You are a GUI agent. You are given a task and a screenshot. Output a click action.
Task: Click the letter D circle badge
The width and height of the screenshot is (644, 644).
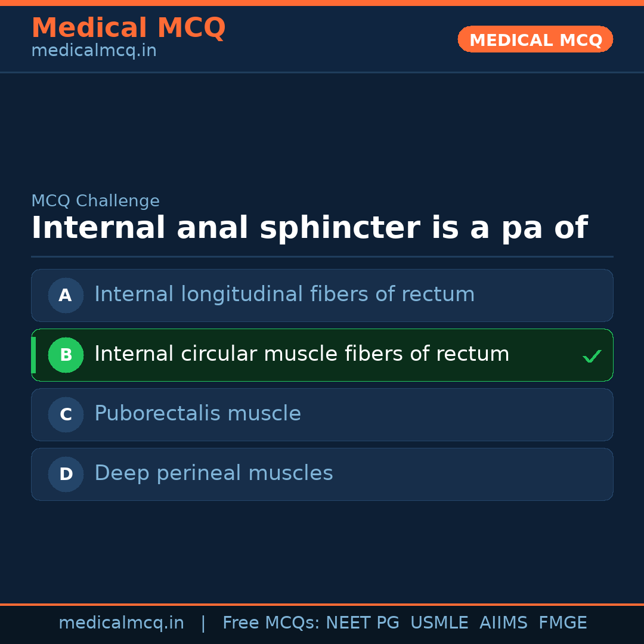point(66,474)
